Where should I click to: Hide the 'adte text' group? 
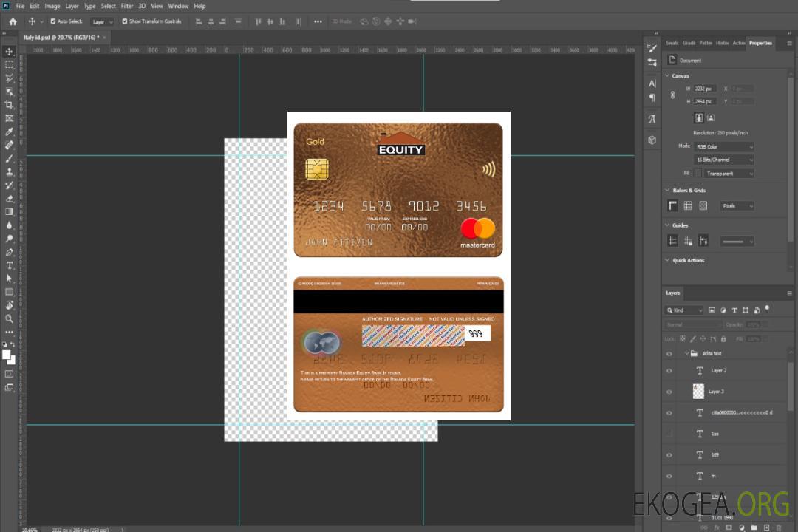669,354
